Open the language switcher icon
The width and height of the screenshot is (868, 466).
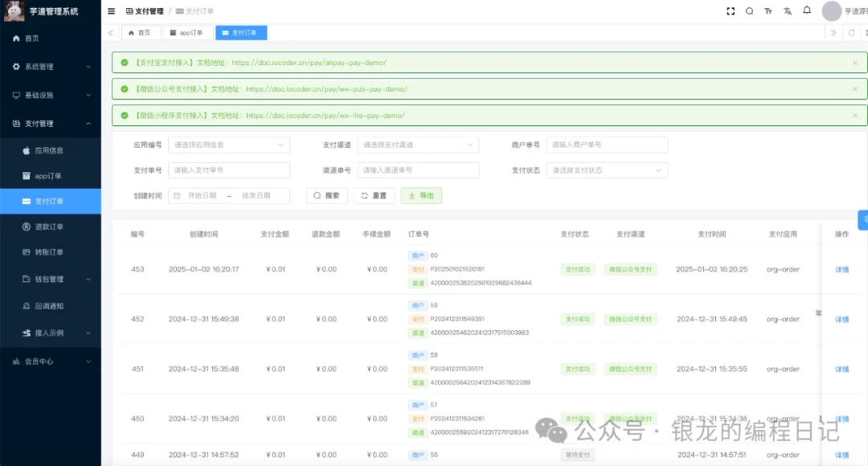click(x=788, y=11)
